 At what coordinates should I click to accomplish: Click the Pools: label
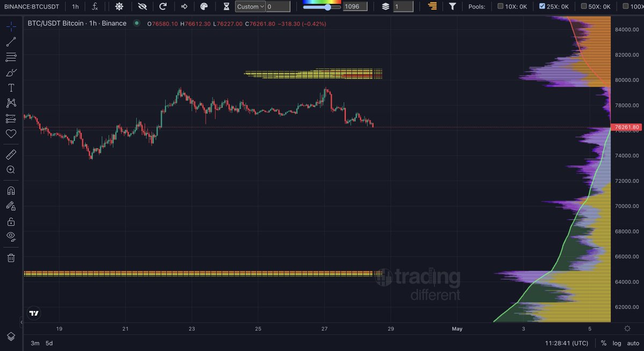477,6
